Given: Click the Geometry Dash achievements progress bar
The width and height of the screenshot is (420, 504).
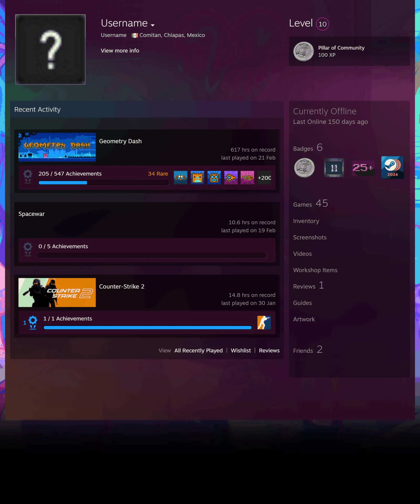Looking at the screenshot, I should [103, 183].
